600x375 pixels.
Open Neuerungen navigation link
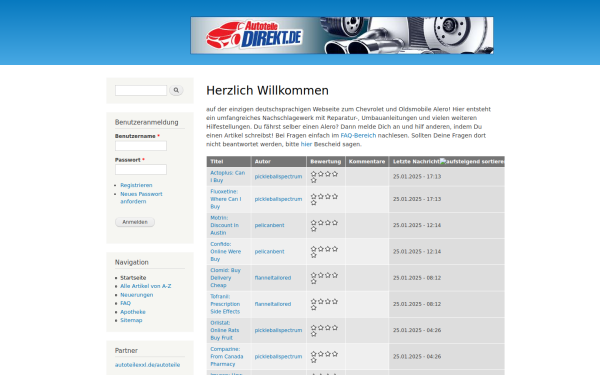137,295
